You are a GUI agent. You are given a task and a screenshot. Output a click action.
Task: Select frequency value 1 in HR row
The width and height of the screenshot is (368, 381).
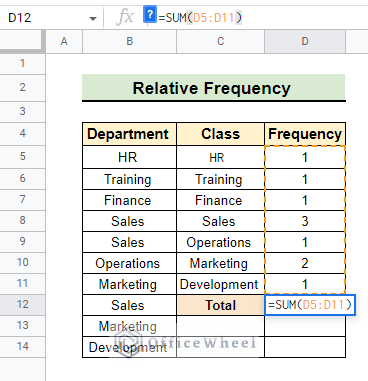305,157
